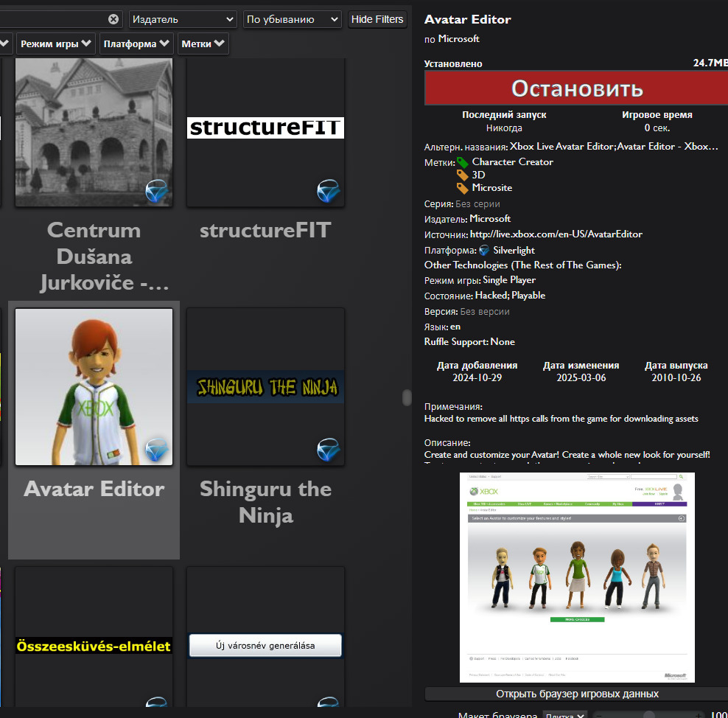
Task: Select the structureFIT game cover
Action: tap(265, 133)
